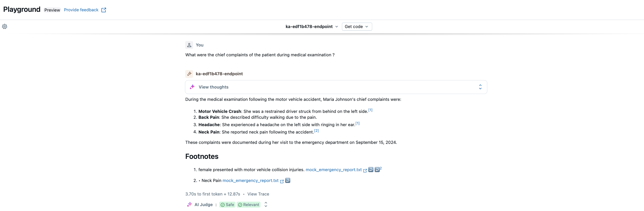This screenshot has height=211, width=644.
Task: Click the Provide feedback external link icon
Action: [104, 10]
